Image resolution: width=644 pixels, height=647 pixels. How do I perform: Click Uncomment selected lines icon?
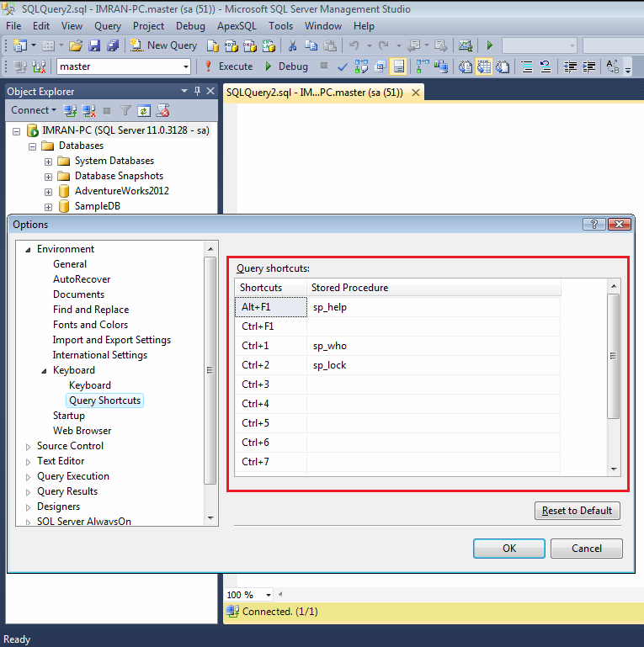tap(546, 66)
